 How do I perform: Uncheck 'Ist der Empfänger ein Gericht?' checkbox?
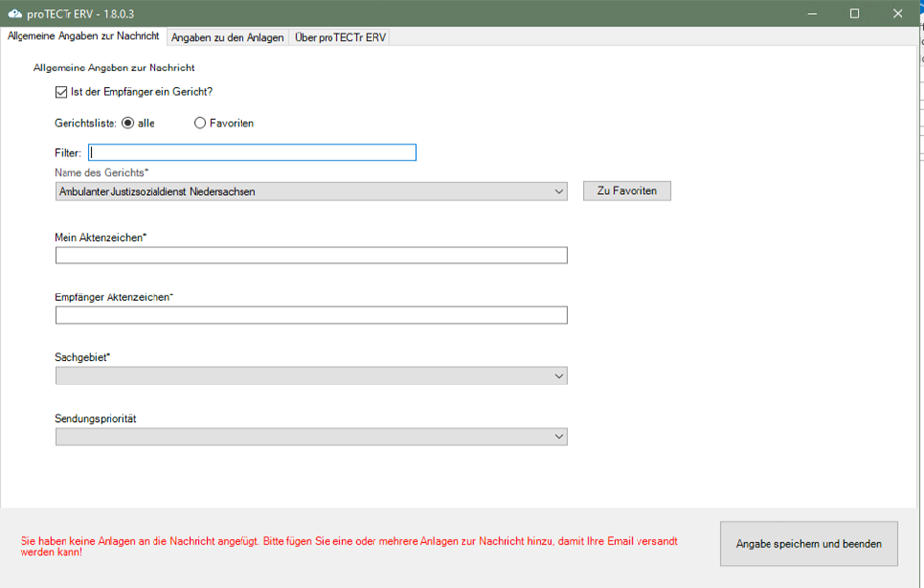62,92
